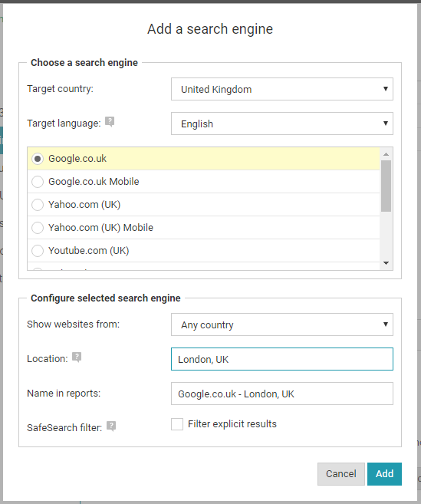
Task: Open the Show websites from dropdown
Action: pos(282,324)
